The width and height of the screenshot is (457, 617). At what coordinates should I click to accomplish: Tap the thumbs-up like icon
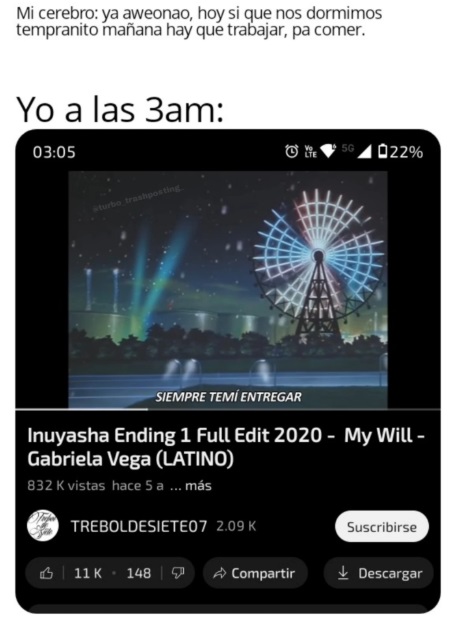pos(46,573)
